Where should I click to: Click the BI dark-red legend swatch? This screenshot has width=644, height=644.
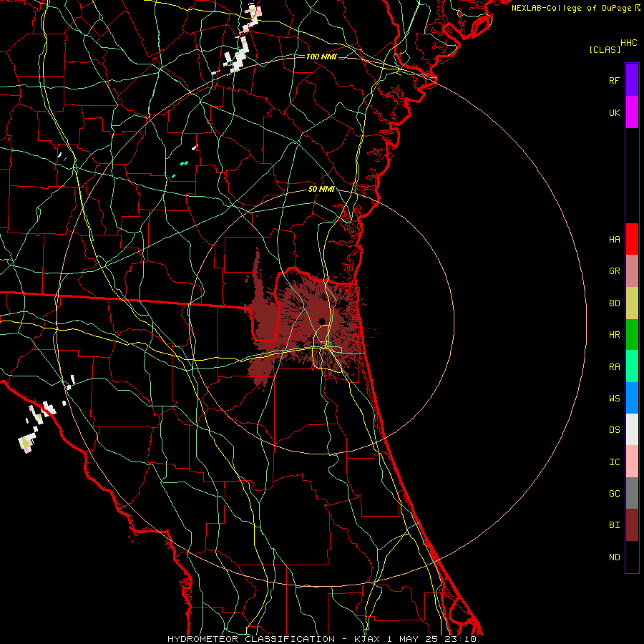632,525
